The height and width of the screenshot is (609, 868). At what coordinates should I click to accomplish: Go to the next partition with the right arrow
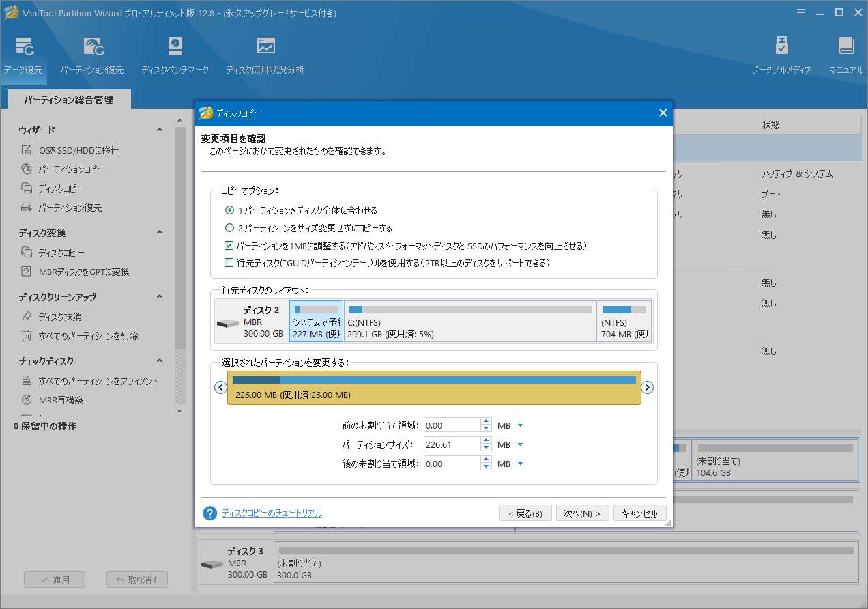(x=648, y=387)
